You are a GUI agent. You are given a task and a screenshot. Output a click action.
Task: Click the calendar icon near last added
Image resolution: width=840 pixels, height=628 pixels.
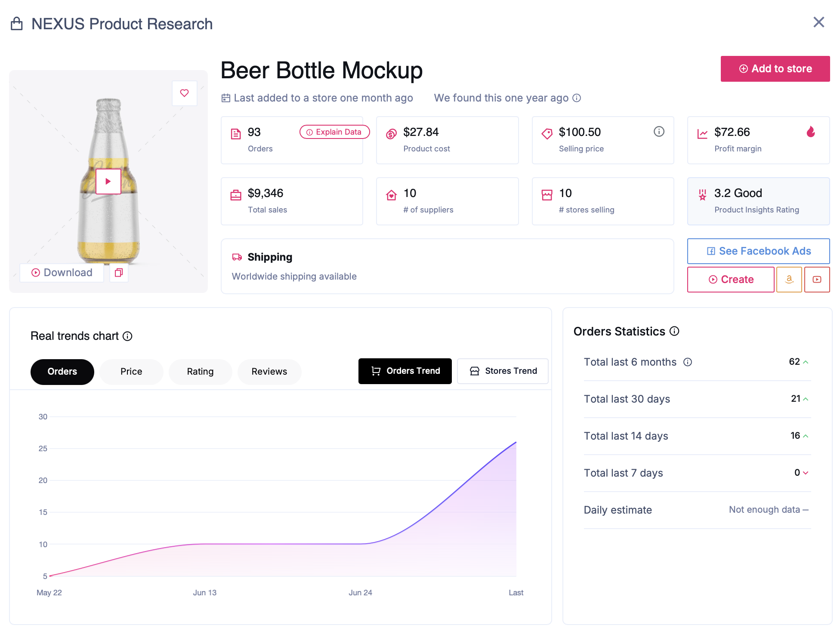pyautogui.click(x=226, y=98)
